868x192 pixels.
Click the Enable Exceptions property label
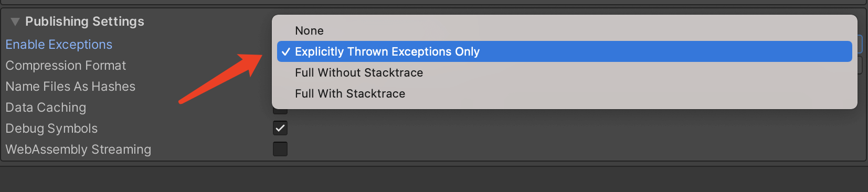(x=59, y=45)
